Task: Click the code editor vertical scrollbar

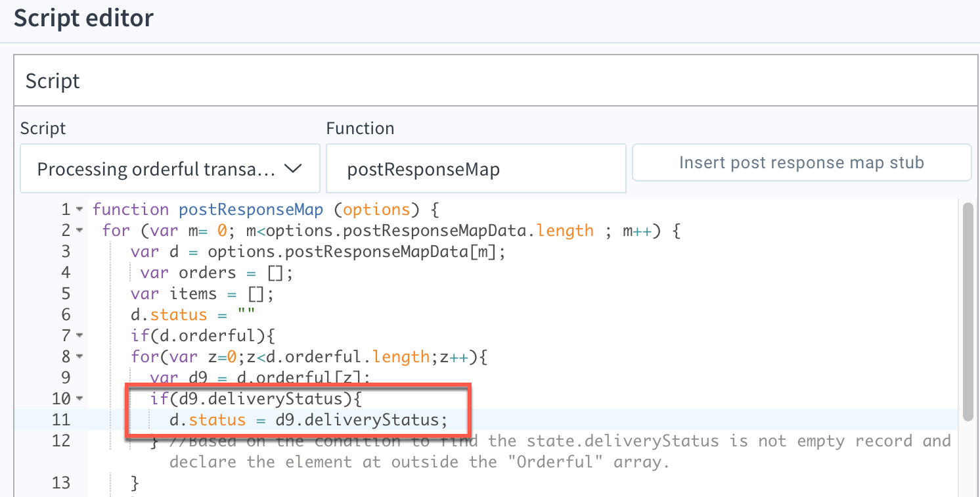Action: tap(968, 312)
